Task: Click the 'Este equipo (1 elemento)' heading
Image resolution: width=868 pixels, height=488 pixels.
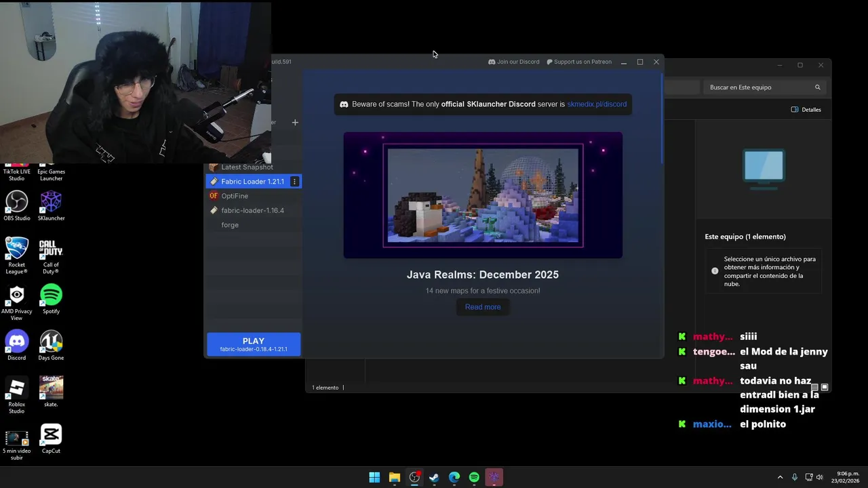Action: (745, 237)
